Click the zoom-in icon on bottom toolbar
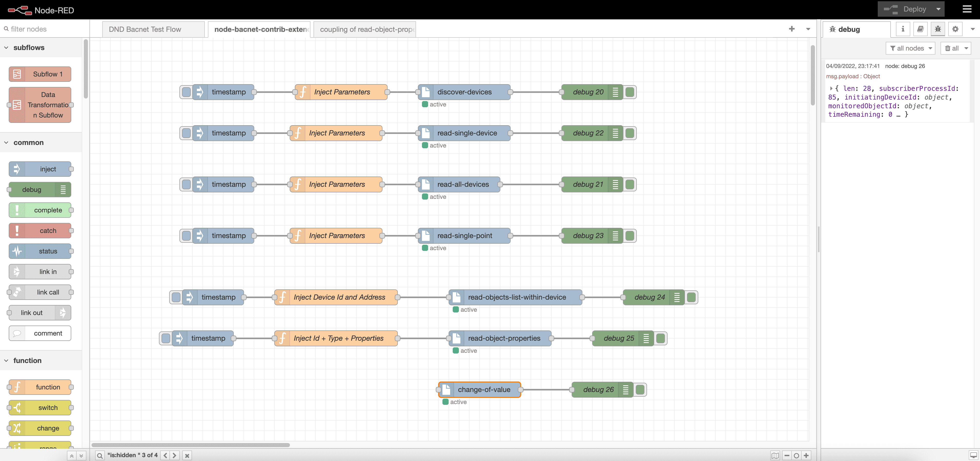The height and width of the screenshot is (461, 980). 806,455
